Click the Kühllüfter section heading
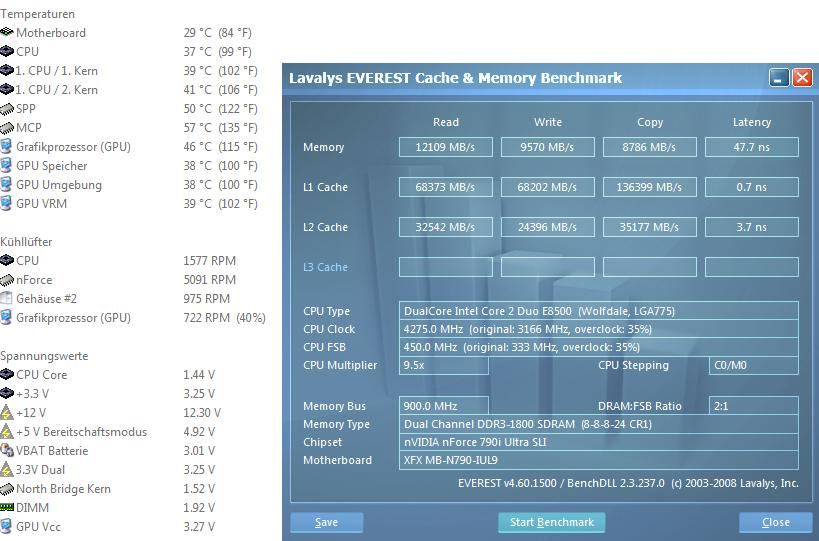Image resolution: width=819 pixels, height=541 pixels. coord(26,242)
